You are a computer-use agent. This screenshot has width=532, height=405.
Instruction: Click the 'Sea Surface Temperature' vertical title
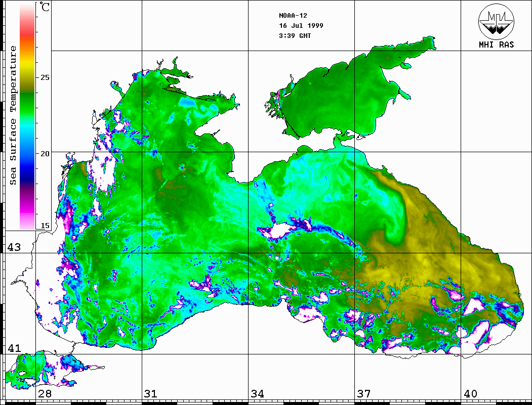pos(13,115)
